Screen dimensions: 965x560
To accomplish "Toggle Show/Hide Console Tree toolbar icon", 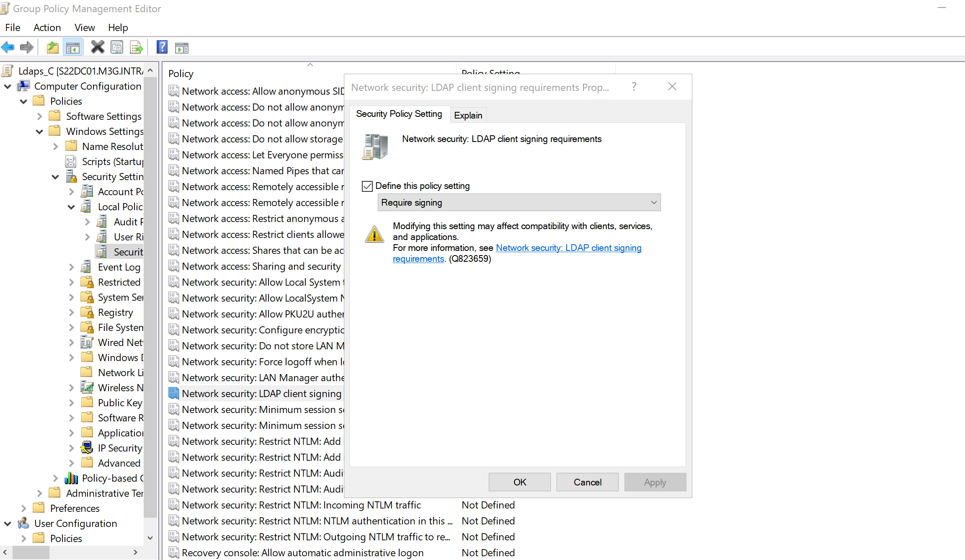I will [x=72, y=47].
